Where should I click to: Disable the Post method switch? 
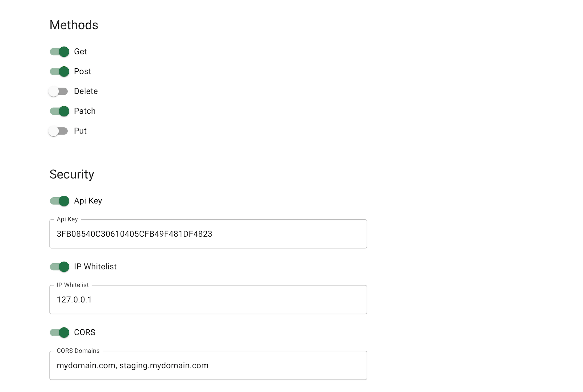(59, 71)
